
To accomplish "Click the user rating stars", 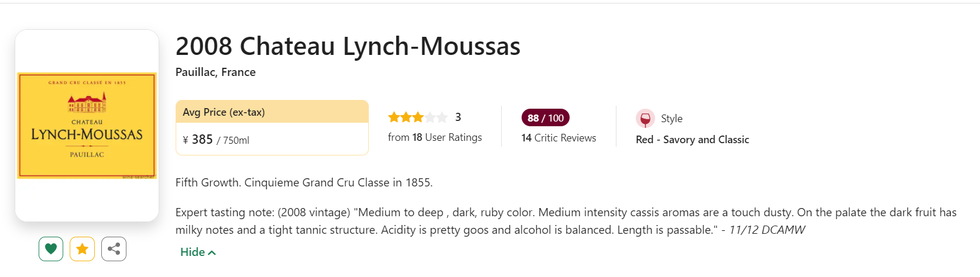I will (417, 117).
